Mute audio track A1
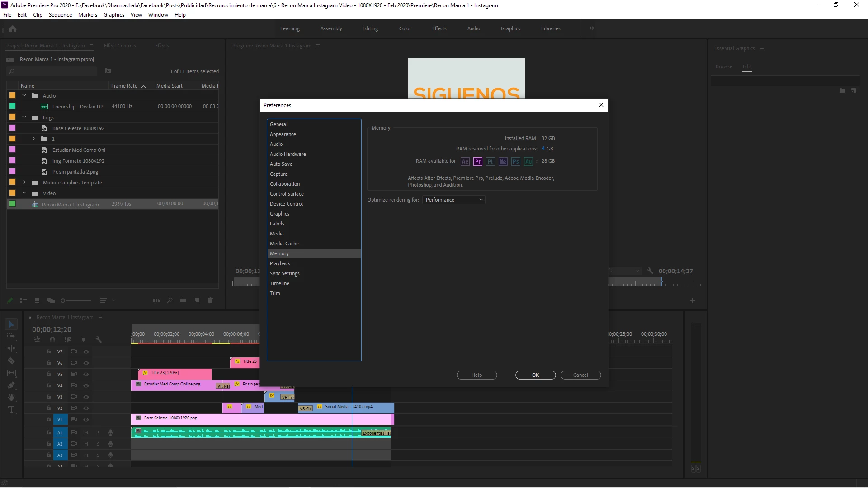Viewport: 868px width, 488px height. click(86, 433)
